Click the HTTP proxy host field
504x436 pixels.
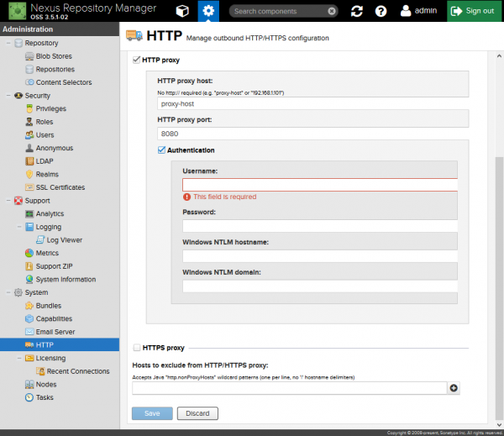click(313, 103)
